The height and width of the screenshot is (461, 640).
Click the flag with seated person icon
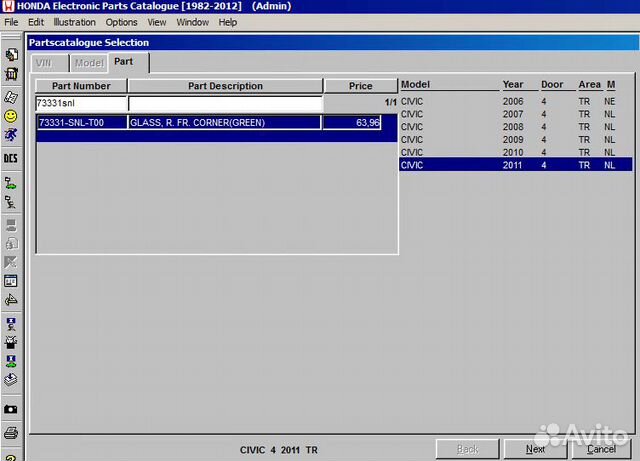click(x=11, y=202)
